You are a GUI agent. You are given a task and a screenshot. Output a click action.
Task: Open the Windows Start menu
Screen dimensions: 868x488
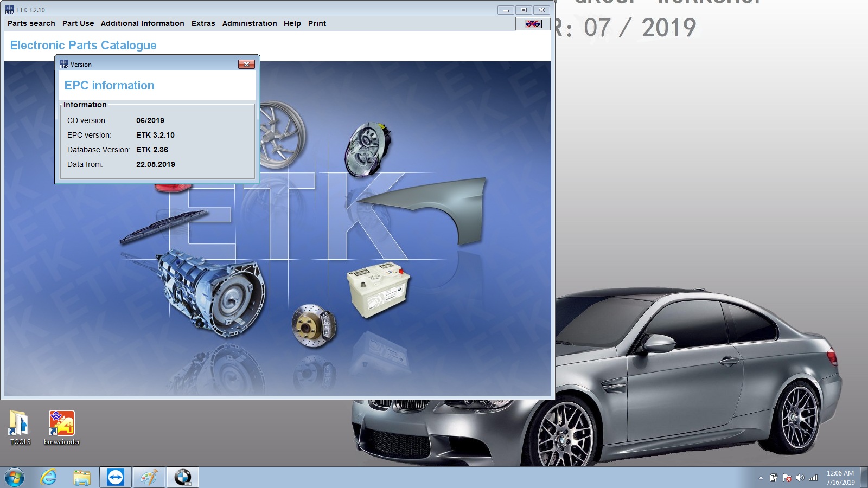pos(15,478)
